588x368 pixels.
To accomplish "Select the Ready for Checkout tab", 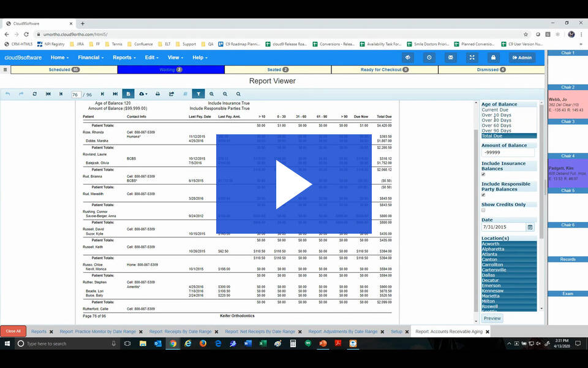I will (x=385, y=69).
